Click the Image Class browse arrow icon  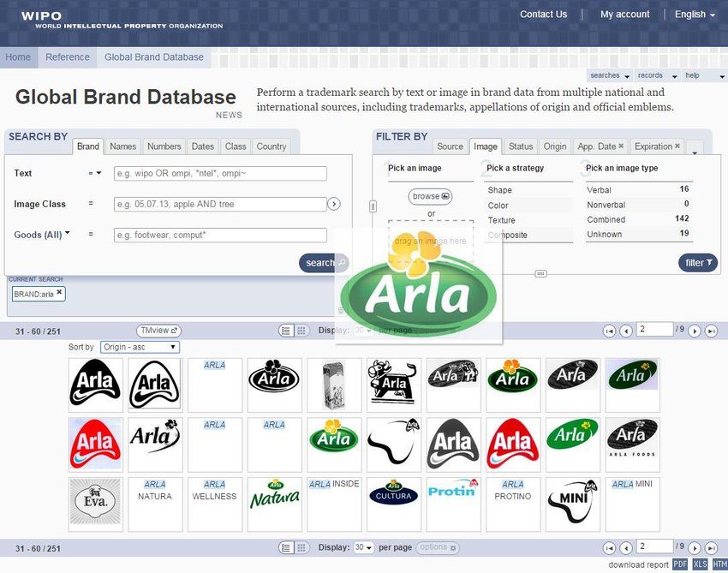tap(334, 204)
